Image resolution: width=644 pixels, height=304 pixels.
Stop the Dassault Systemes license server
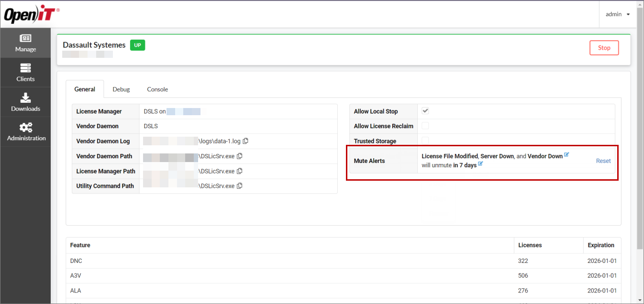(604, 47)
